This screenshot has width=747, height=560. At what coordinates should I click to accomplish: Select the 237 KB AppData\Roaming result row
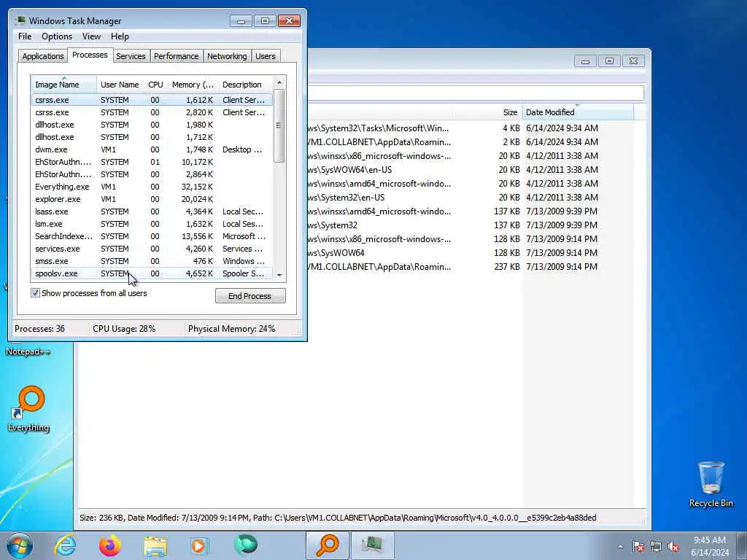point(471,267)
